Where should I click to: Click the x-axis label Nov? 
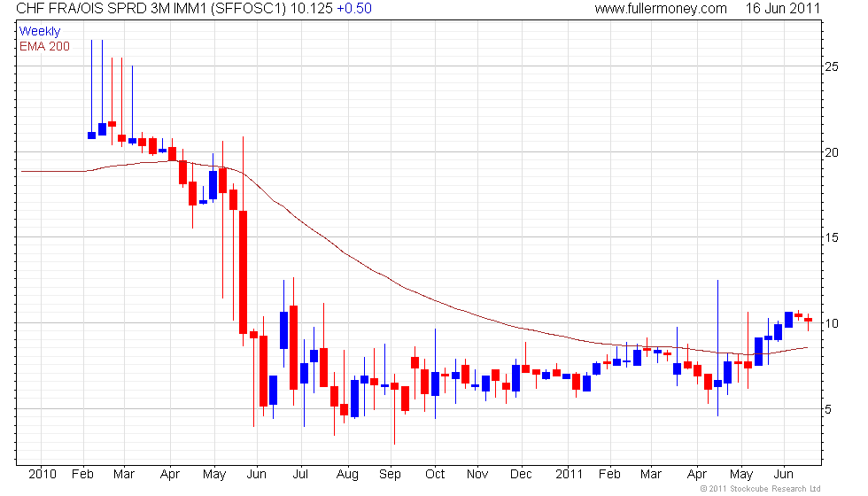click(x=477, y=475)
